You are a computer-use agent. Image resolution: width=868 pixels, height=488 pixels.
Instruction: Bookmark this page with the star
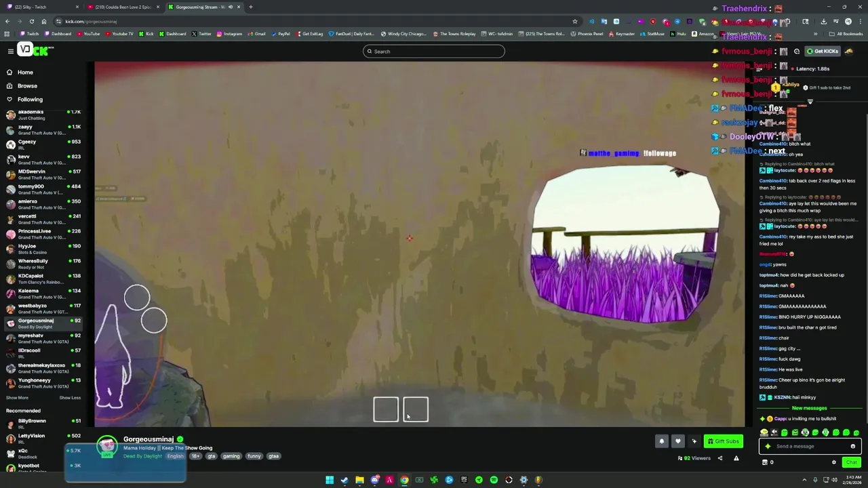(x=575, y=21)
